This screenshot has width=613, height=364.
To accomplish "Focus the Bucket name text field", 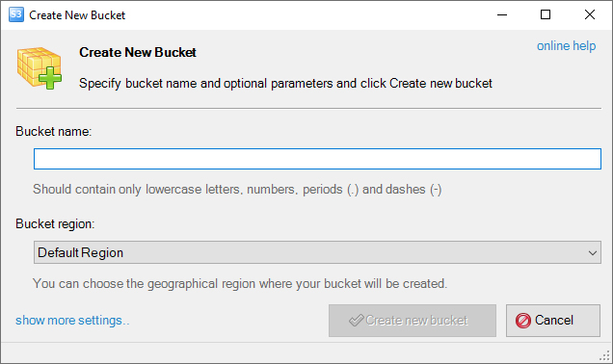I will point(317,159).
